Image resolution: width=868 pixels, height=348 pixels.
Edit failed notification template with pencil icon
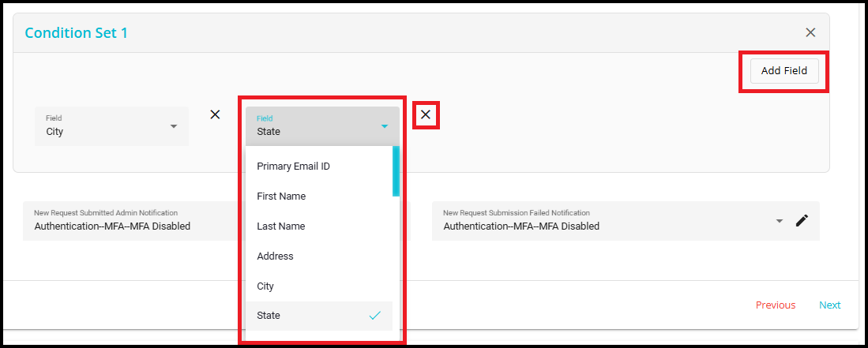point(802,221)
